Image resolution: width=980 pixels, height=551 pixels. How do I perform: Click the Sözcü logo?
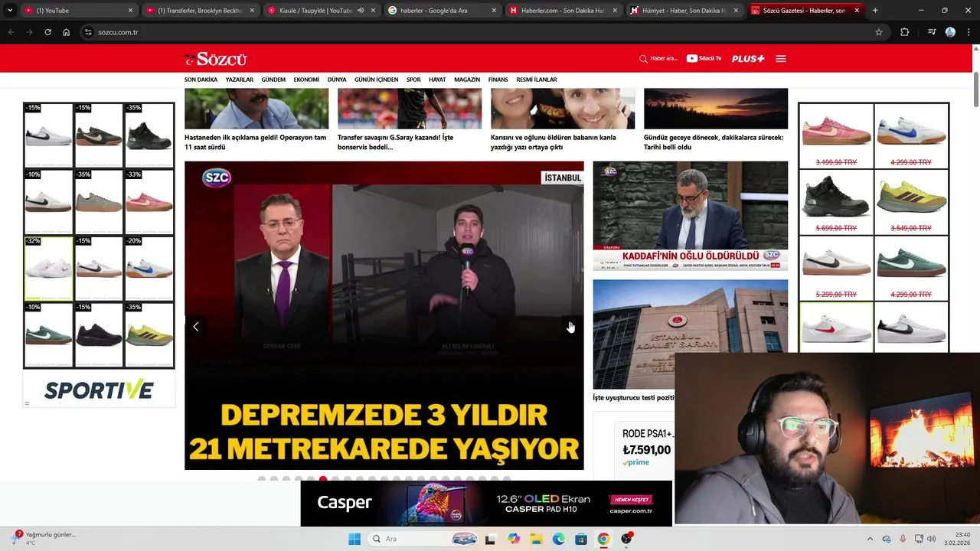(x=215, y=59)
